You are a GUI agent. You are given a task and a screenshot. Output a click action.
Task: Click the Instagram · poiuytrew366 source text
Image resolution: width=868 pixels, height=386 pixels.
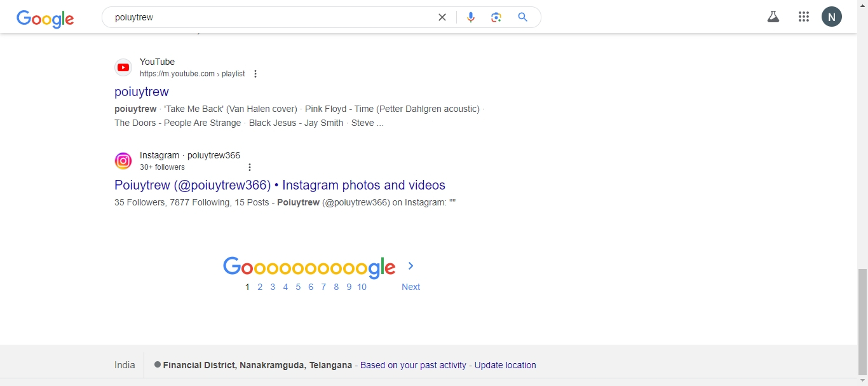(190, 155)
